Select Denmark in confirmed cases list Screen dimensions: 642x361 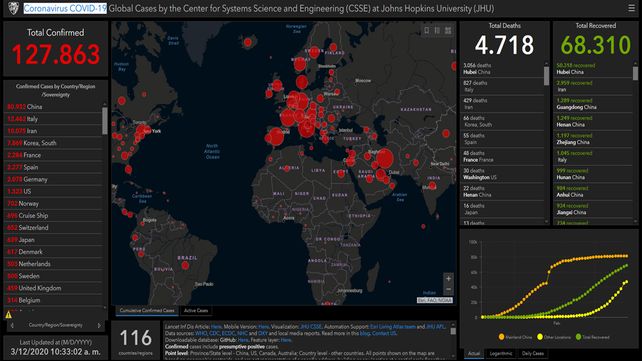pyautogui.click(x=53, y=252)
